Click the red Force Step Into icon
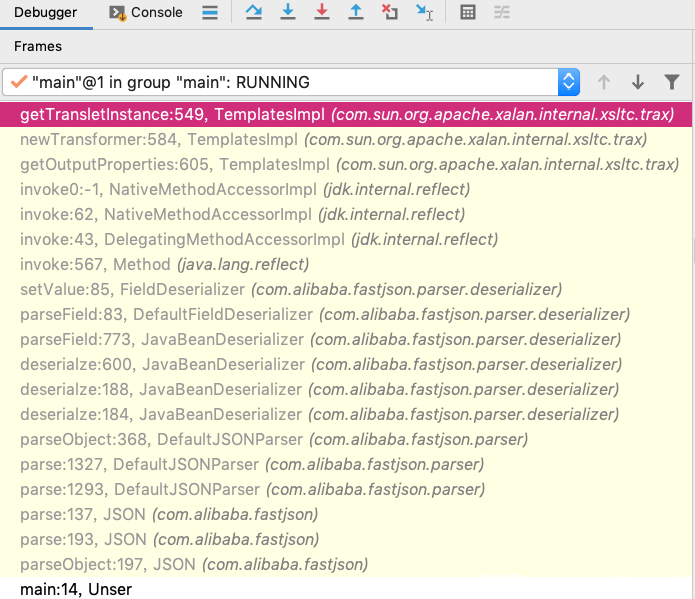The image size is (695, 599). (321, 13)
